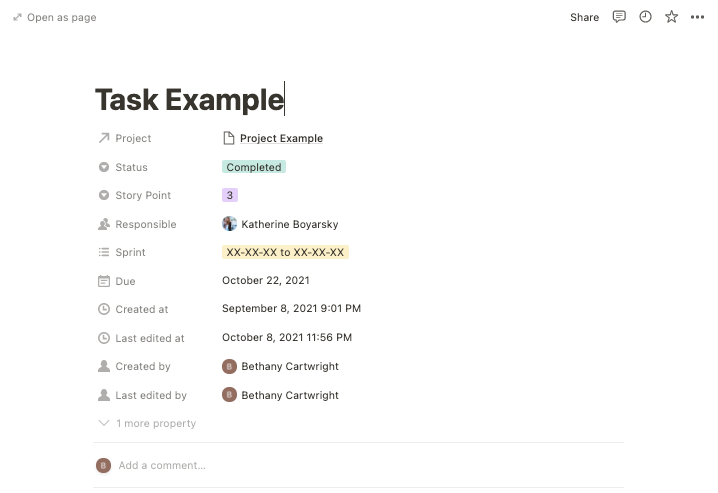Open the Story Point select property
The height and width of the screenshot is (493, 718).
142,195
